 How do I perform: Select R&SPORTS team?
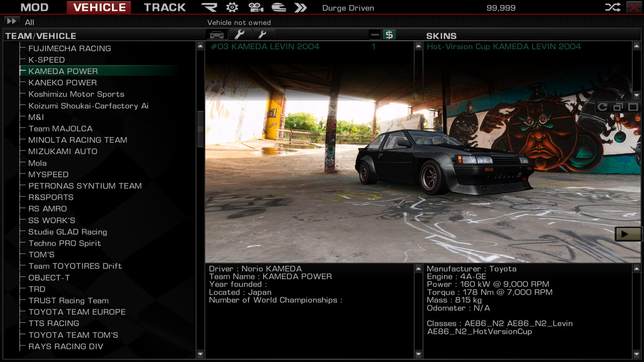pyautogui.click(x=51, y=197)
